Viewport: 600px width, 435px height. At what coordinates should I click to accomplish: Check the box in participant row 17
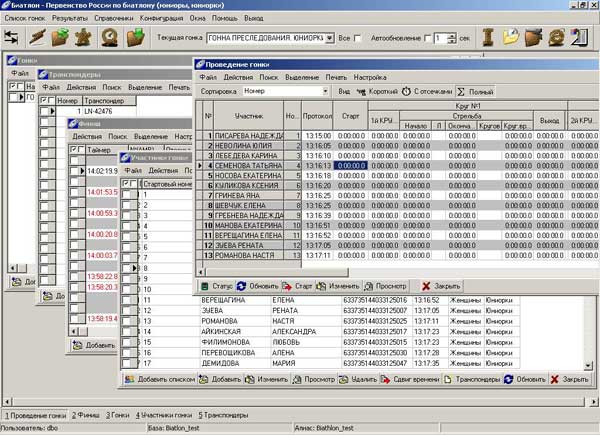pyautogui.click(x=127, y=363)
